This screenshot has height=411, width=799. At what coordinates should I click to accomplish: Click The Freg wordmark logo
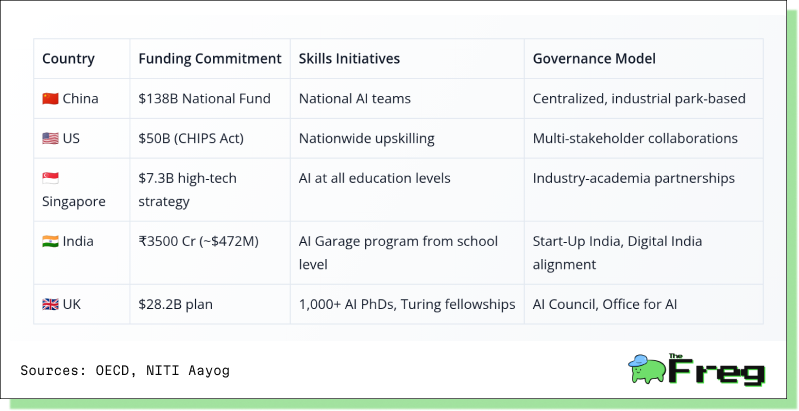pyautogui.click(x=717, y=369)
